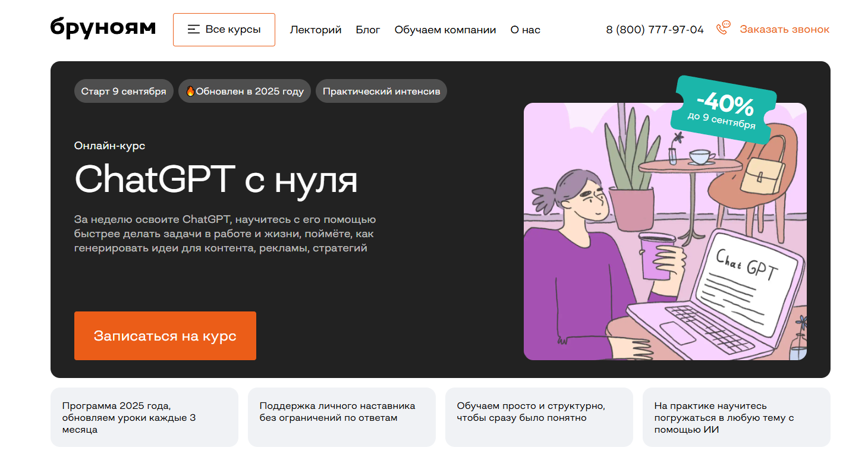
Task: Click the hamburger icon in Все курсы
Action: pyautogui.click(x=193, y=29)
